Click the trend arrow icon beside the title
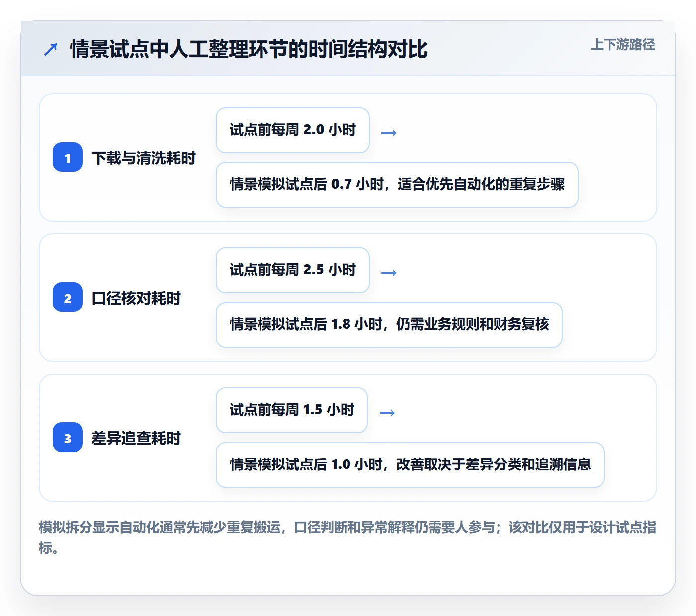The height and width of the screenshot is (616, 696). pos(51,49)
